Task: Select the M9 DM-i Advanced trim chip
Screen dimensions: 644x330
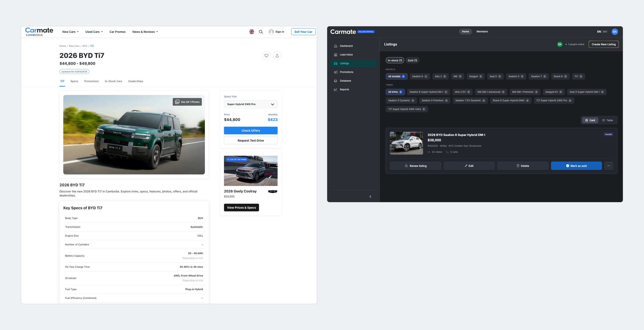Action: [491, 92]
